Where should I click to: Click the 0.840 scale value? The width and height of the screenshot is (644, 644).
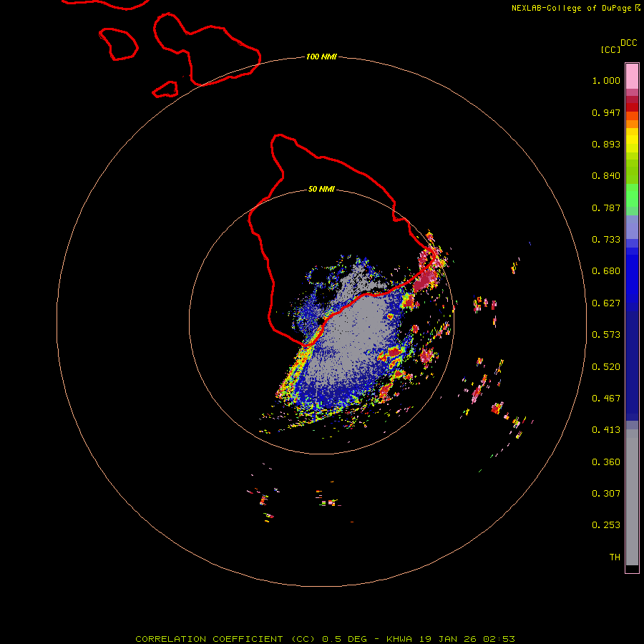click(x=606, y=176)
